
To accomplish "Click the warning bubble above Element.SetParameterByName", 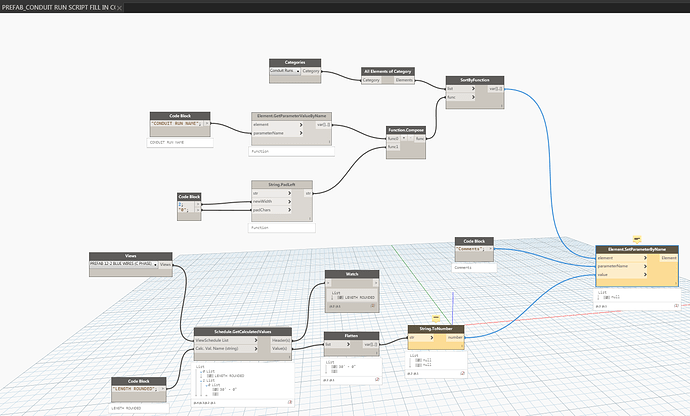I will point(637,239).
